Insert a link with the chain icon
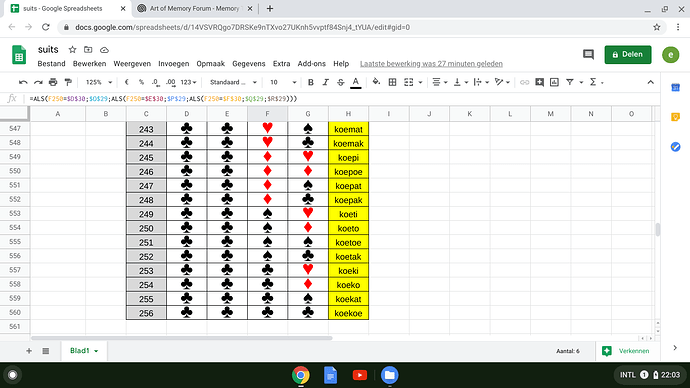 tap(524, 82)
